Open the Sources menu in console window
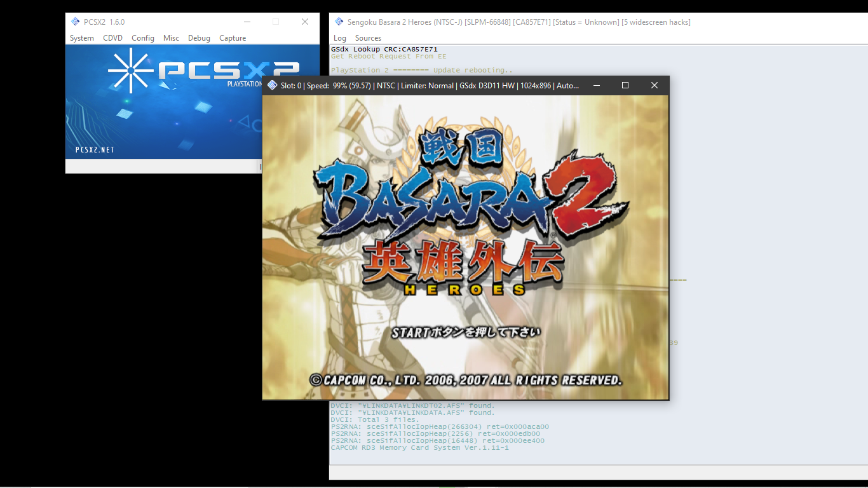This screenshot has width=868, height=488. pos(368,38)
